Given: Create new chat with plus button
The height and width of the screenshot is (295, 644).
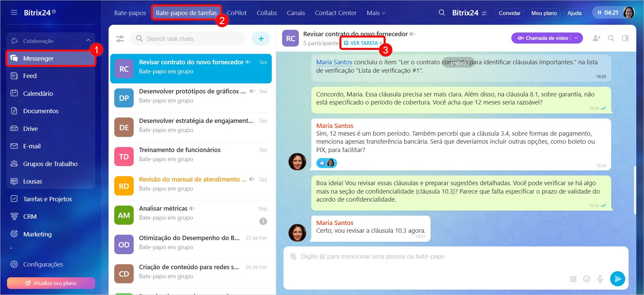Looking at the screenshot, I should tap(261, 39).
